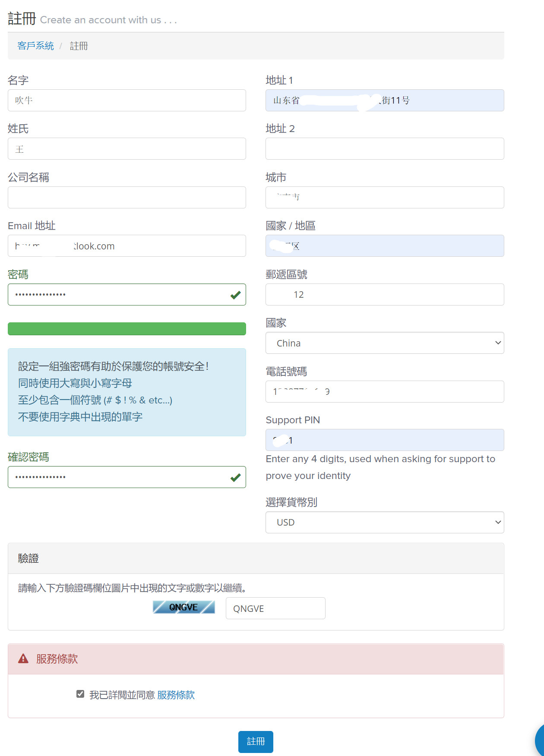
Task: Toggle the 我已詳閱並同意 terms checkbox
Action: (80, 694)
